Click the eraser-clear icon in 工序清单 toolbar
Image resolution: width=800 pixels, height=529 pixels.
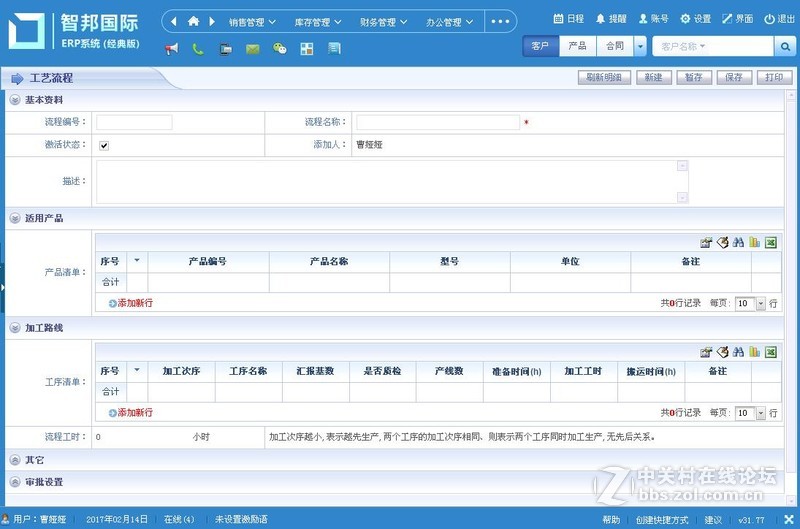(x=722, y=352)
